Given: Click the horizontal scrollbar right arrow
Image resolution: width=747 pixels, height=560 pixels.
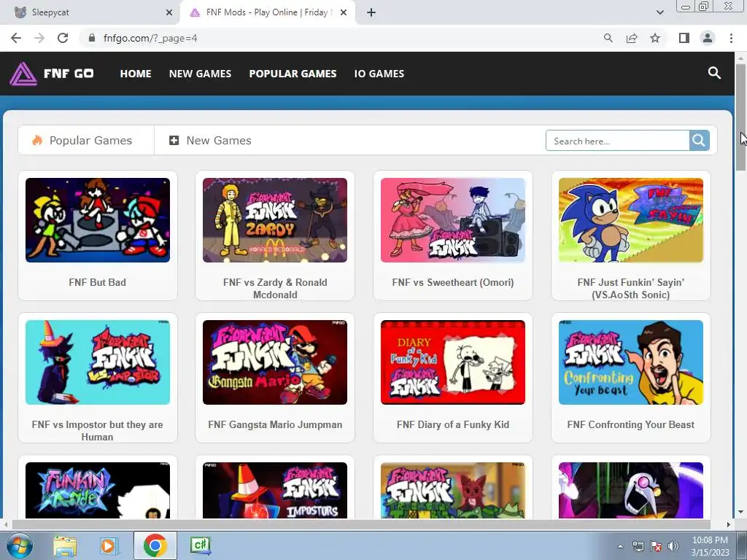Looking at the screenshot, I should point(728,524).
